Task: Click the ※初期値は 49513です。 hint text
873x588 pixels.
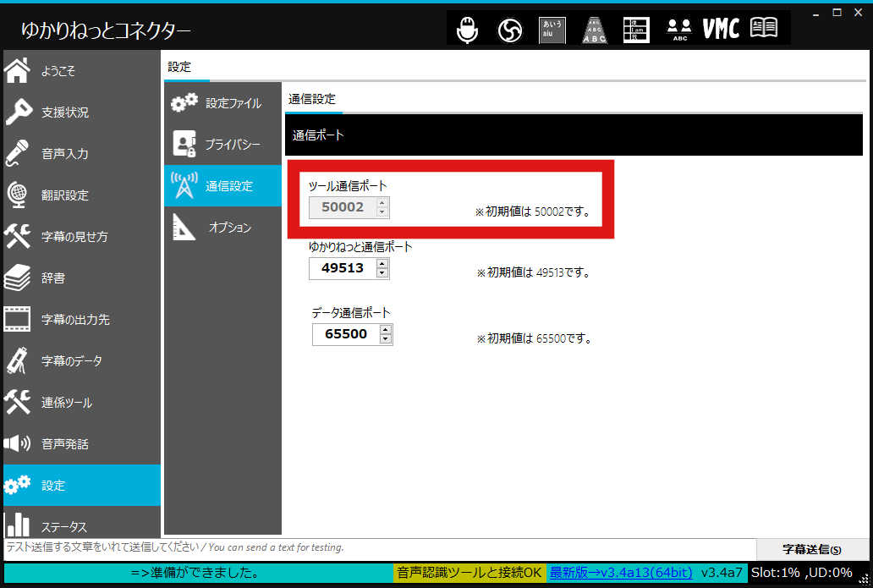Action: tap(533, 272)
